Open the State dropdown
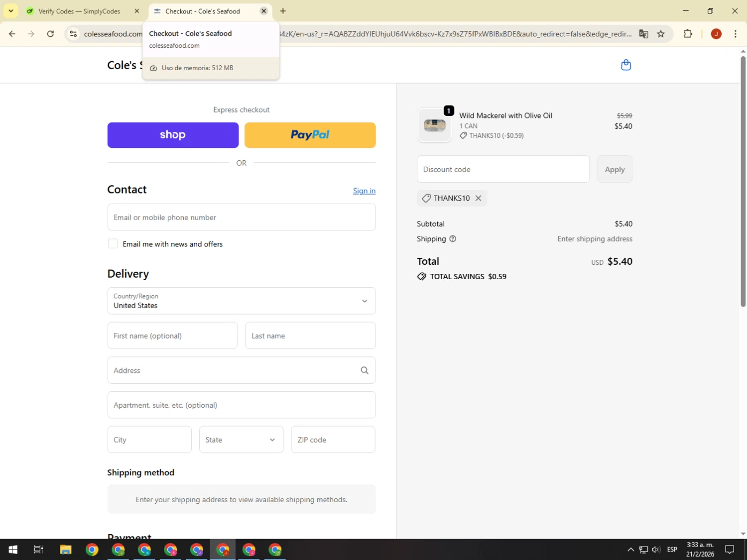 241,440
